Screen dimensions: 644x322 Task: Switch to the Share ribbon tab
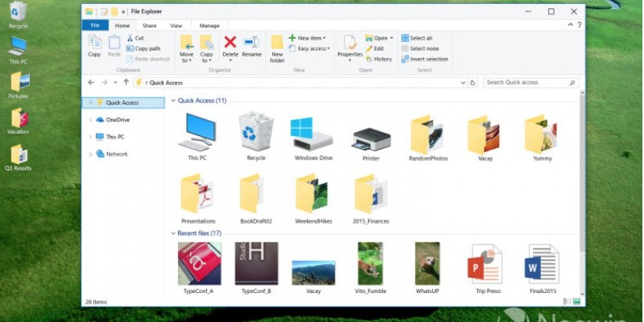pyautogui.click(x=150, y=26)
